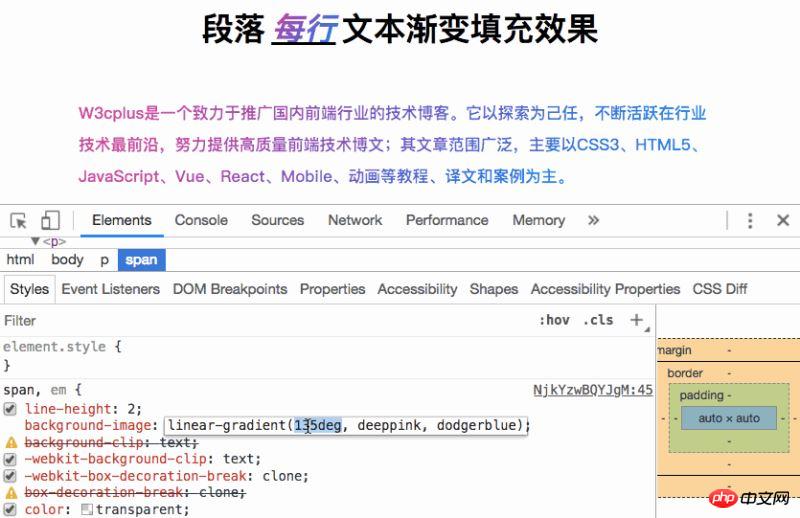This screenshot has height=518, width=800.
Task: Click the -webkit-background-clip property name
Action: (x=116, y=459)
